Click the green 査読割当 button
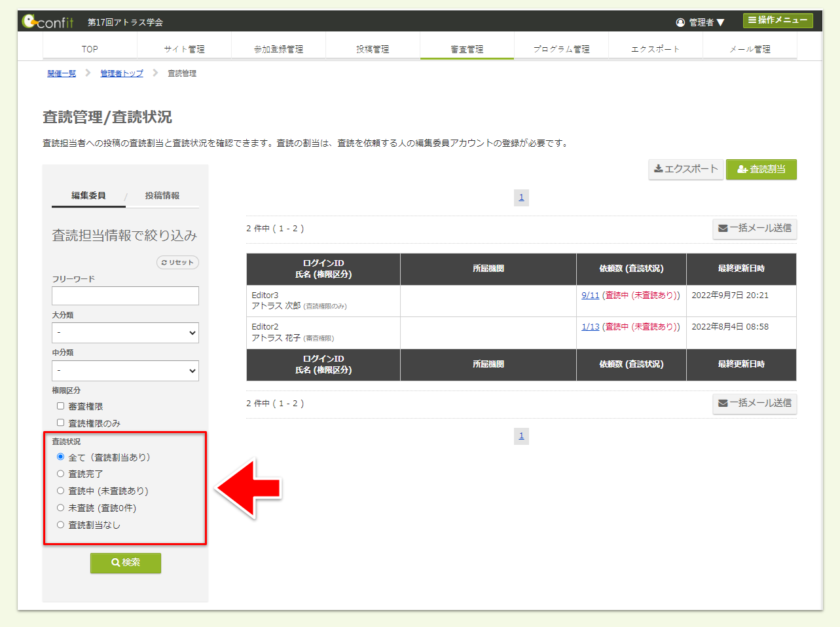The width and height of the screenshot is (840, 627). pyautogui.click(x=761, y=169)
